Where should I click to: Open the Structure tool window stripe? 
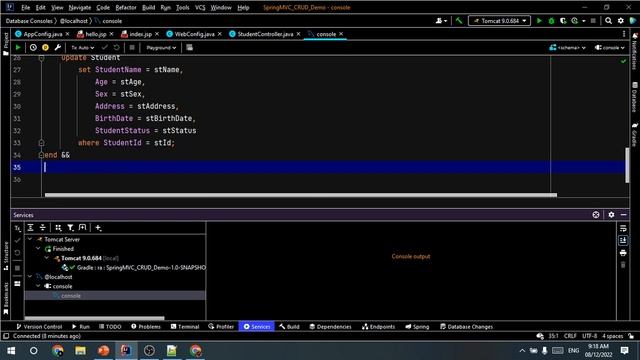[6, 256]
